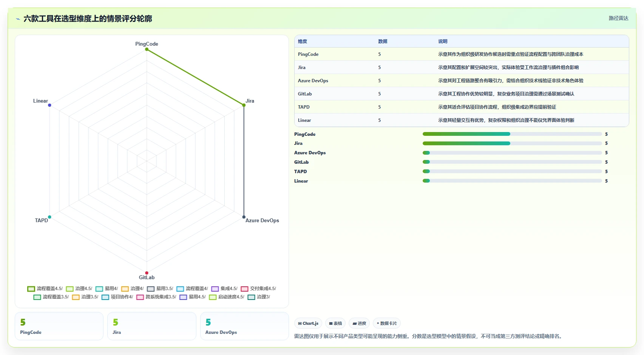644x355 pixels.
Task: Click the teal TAPD radar data point
Action: click(49, 217)
